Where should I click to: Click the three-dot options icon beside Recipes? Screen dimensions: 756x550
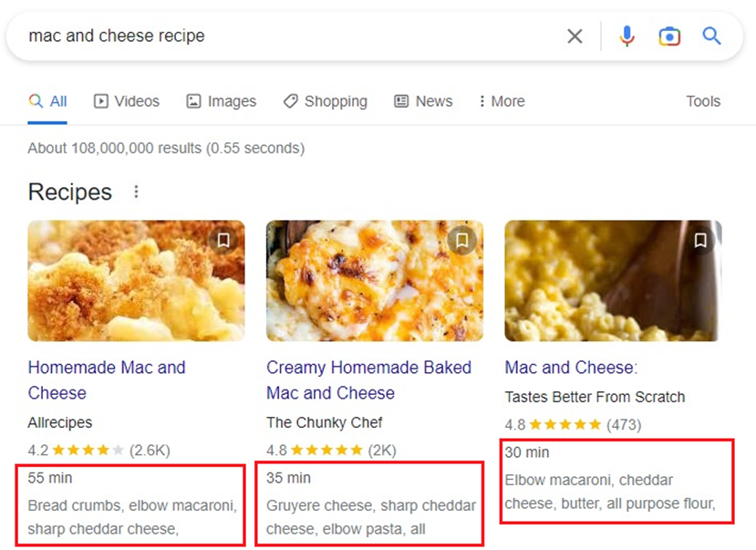pos(136,192)
